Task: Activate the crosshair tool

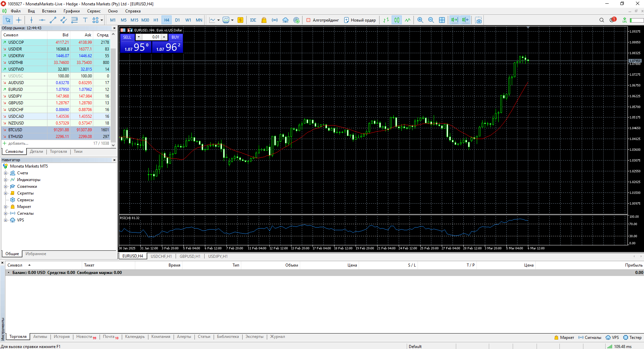Action: click(x=19, y=20)
